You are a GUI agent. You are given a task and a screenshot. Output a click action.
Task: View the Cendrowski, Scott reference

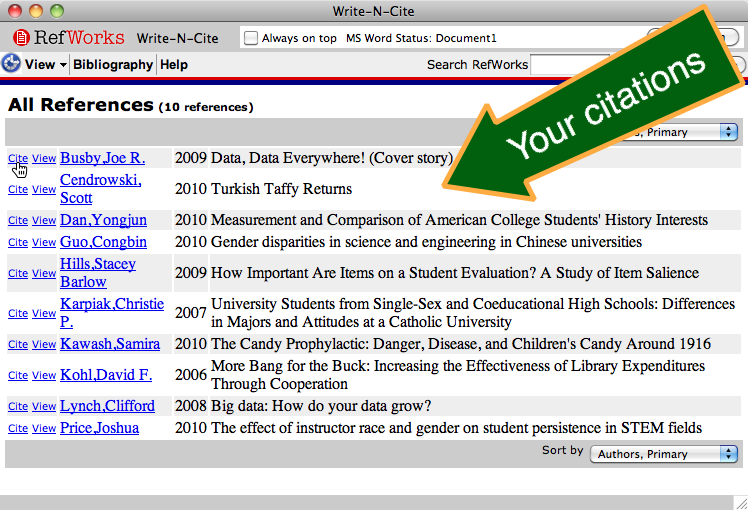44,189
